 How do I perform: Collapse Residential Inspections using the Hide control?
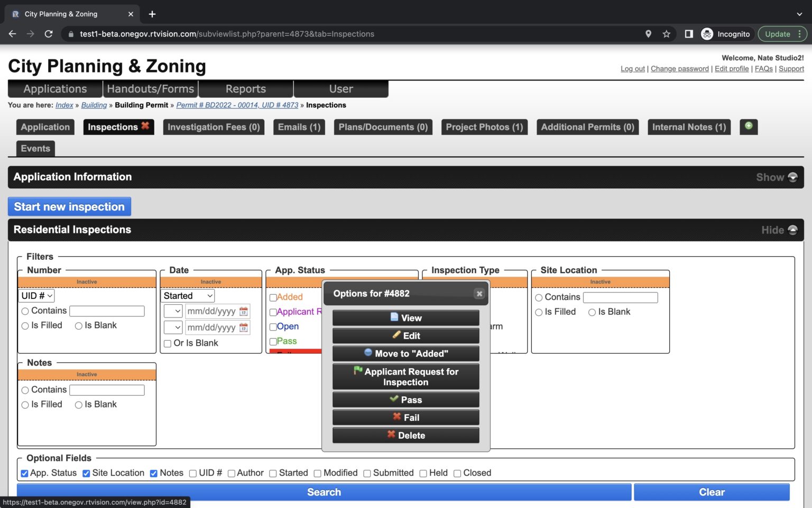(779, 230)
